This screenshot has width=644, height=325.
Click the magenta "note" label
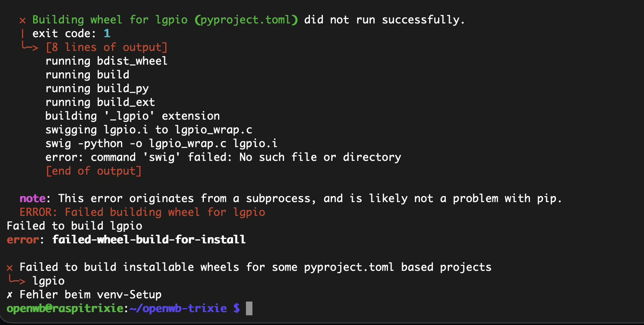click(32, 198)
